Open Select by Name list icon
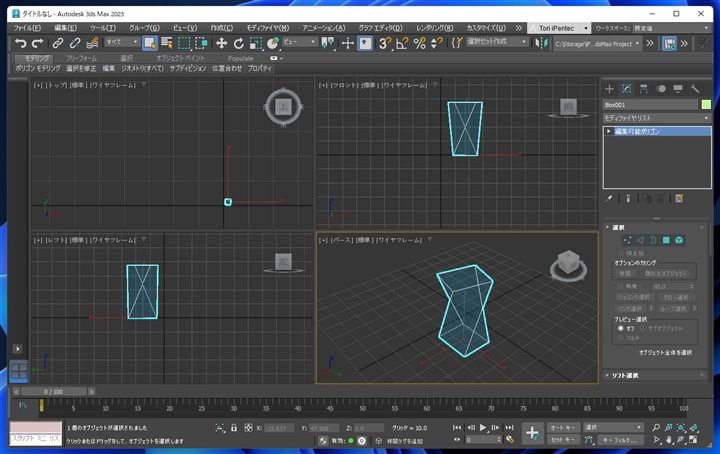This screenshot has height=454, width=720. pyautogui.click(x=167, y=44)
